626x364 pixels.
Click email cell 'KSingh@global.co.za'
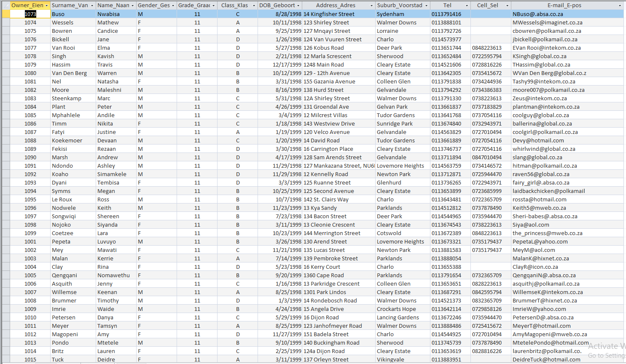tap(567, 56)
